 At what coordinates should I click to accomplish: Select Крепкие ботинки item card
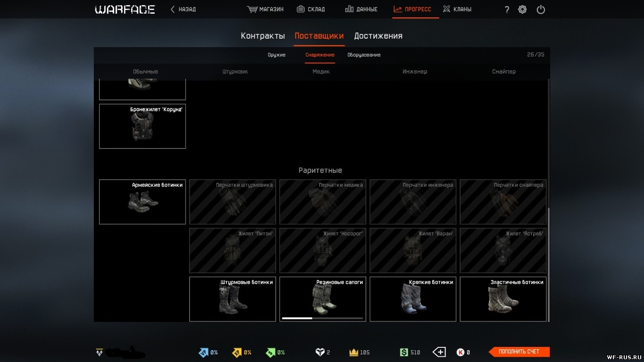coord(413,299)
